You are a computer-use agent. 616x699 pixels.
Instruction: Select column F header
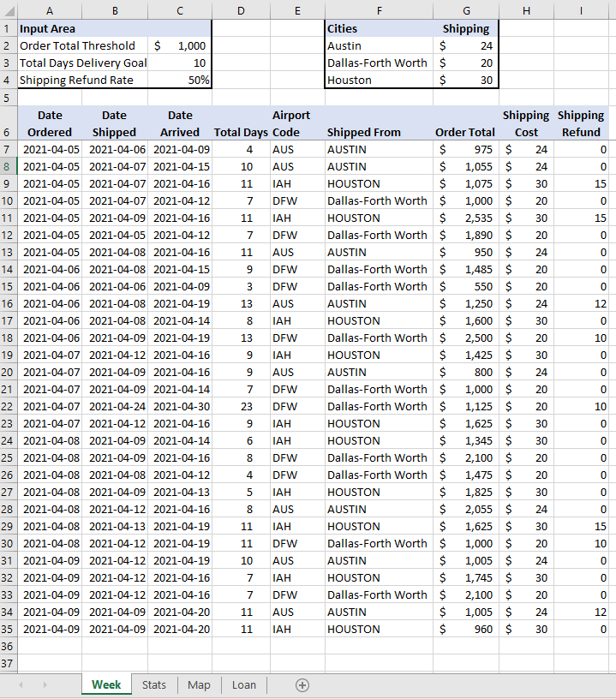379,10
